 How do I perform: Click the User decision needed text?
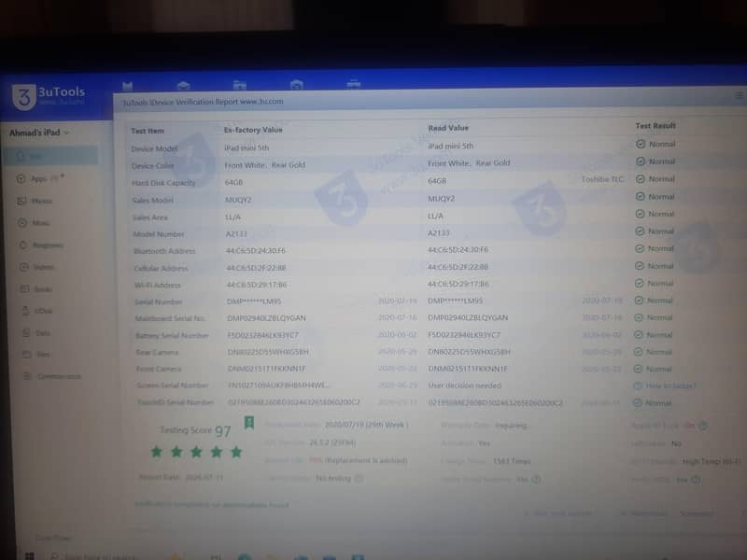tap(464, 385)
